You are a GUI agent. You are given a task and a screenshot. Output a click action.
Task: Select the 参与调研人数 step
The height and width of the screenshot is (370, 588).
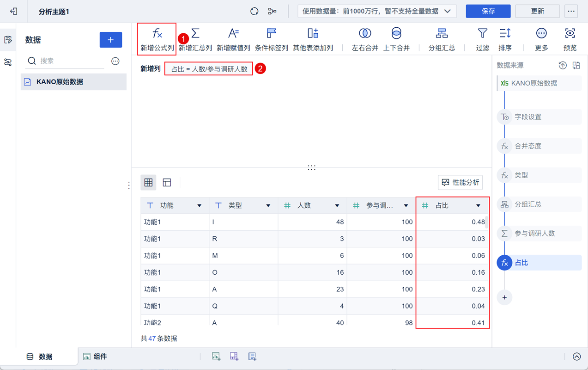click(x=540, y=234)
